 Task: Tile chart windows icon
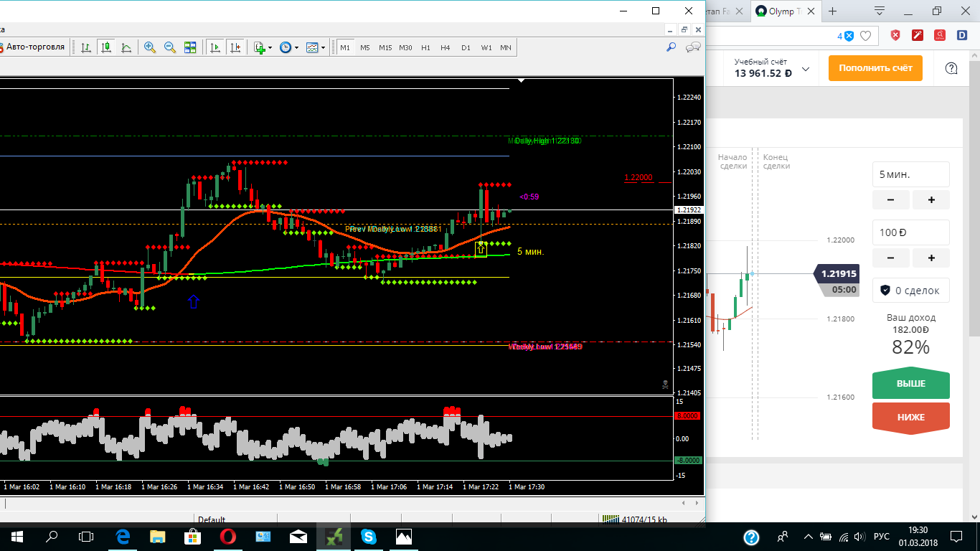(190, 47)
